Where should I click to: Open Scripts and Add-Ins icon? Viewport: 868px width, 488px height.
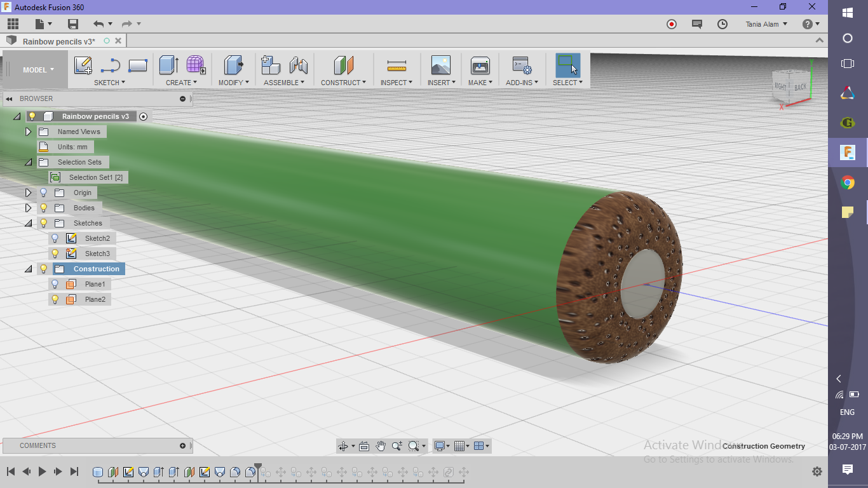(x=522, y=65)
